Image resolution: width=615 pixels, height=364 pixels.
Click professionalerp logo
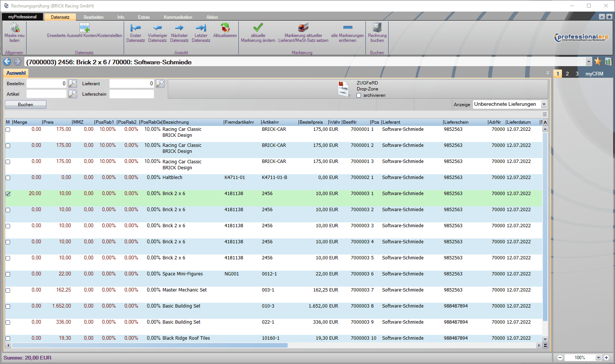coord(581,37)
